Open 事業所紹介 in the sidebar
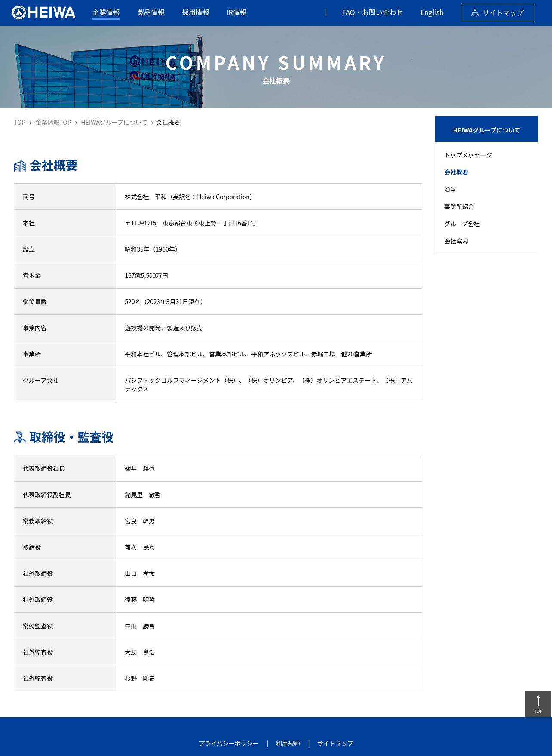The width and height of the screenshot is (552, 756). coord(459,206)
